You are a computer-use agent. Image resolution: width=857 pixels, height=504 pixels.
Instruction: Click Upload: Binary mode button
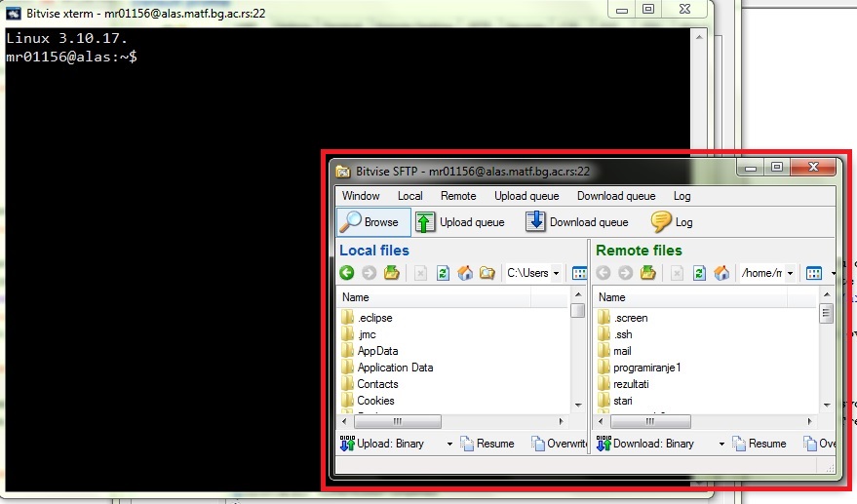382,444
